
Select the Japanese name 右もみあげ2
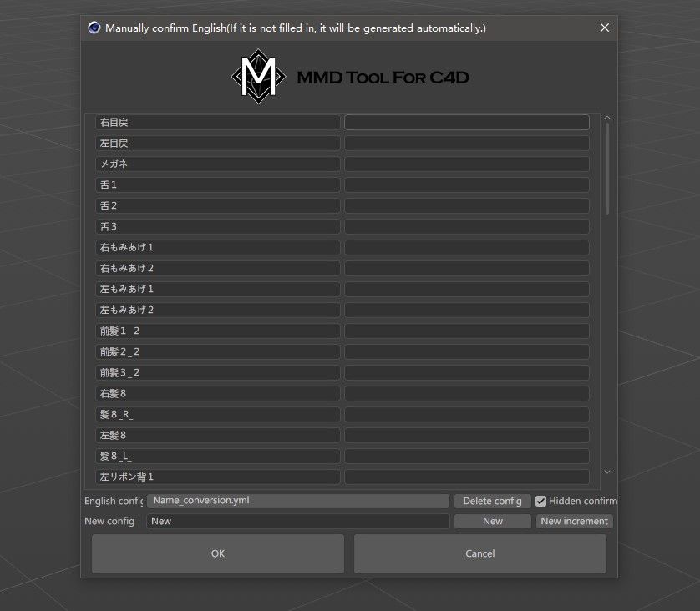tap(218, 268)
